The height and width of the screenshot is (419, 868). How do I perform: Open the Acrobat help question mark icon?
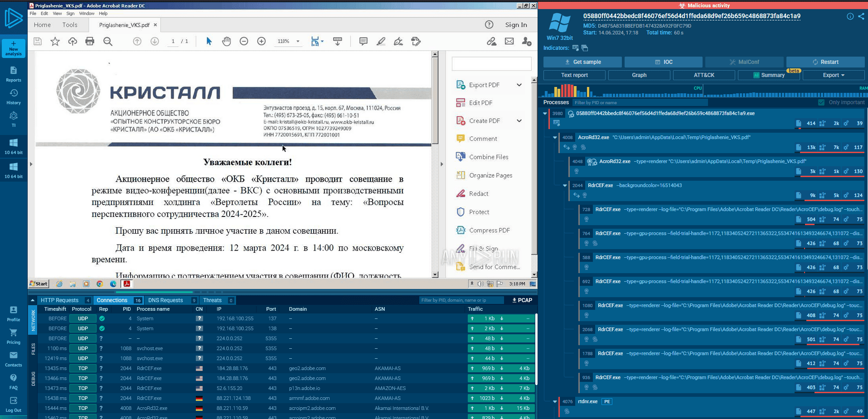pos(489,24)
